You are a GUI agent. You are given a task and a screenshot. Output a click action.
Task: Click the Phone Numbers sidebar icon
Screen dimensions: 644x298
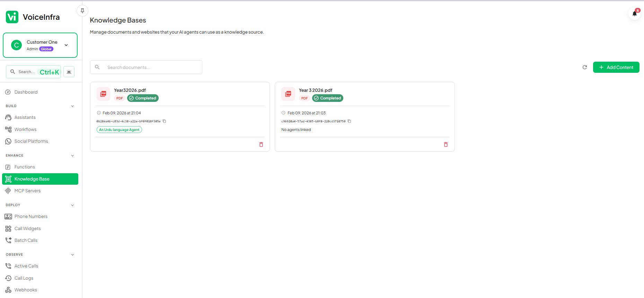8,217
